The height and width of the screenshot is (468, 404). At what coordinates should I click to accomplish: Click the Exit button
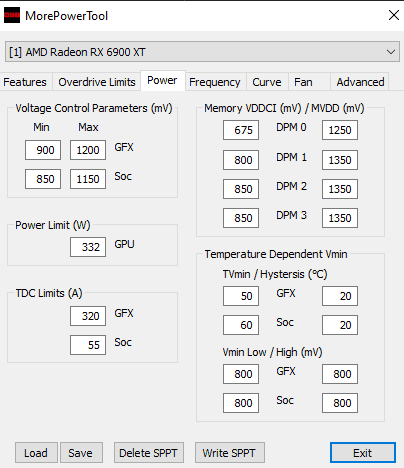[363, 453]
